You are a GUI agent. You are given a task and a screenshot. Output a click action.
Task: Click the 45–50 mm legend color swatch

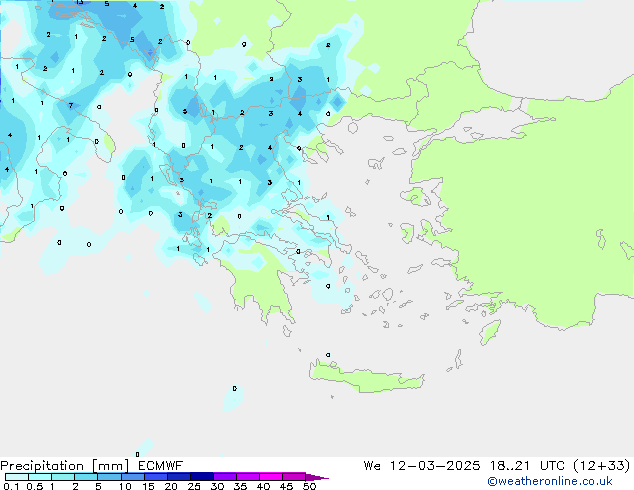[x=294, y=477]
